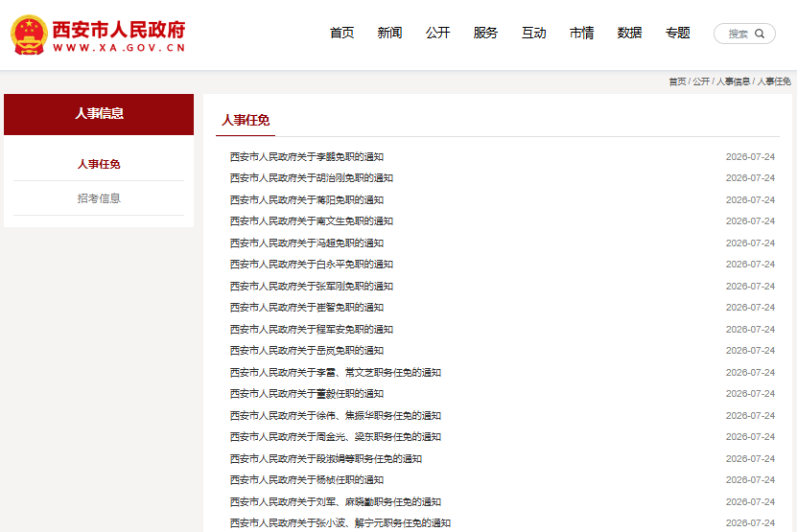Open the notice about 李鹏免职
The image size is (797, 532).
click(307, 157)
